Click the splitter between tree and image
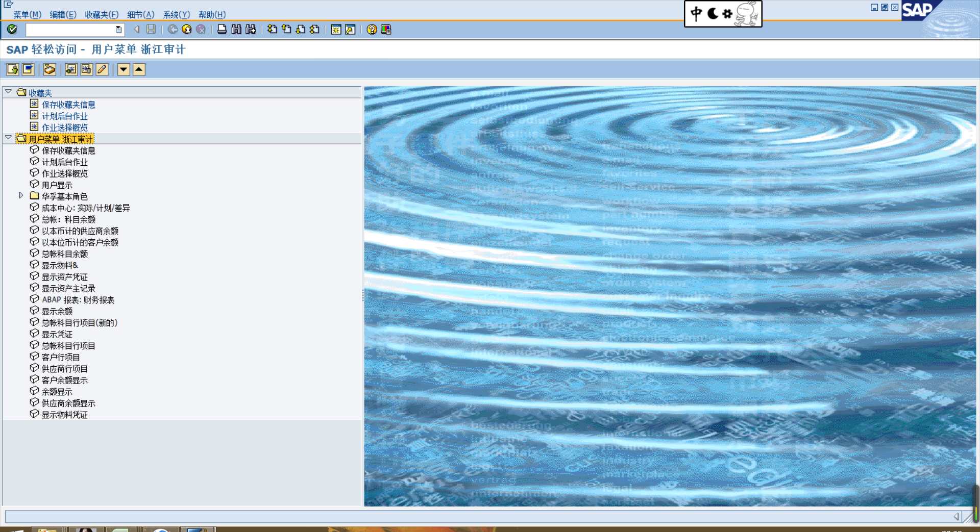Viewport: 980px width, 532px height. (363, 296)
